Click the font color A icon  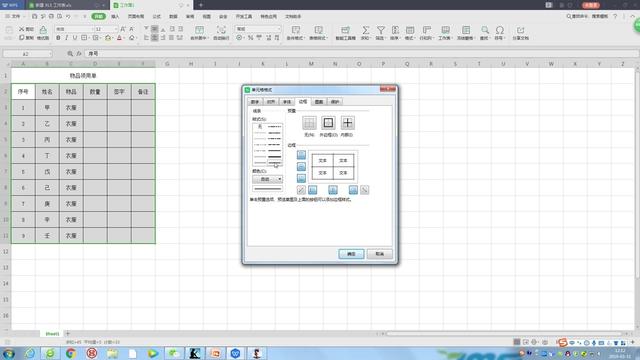(119, 38)
